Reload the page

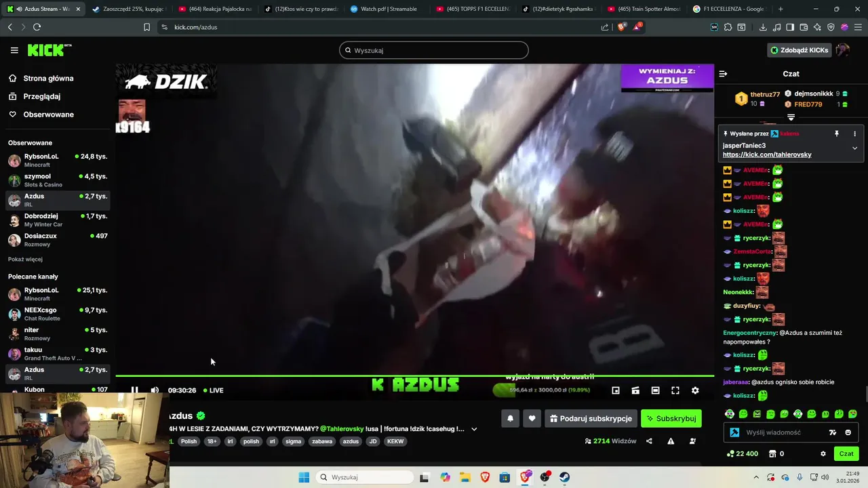point(37,27)
